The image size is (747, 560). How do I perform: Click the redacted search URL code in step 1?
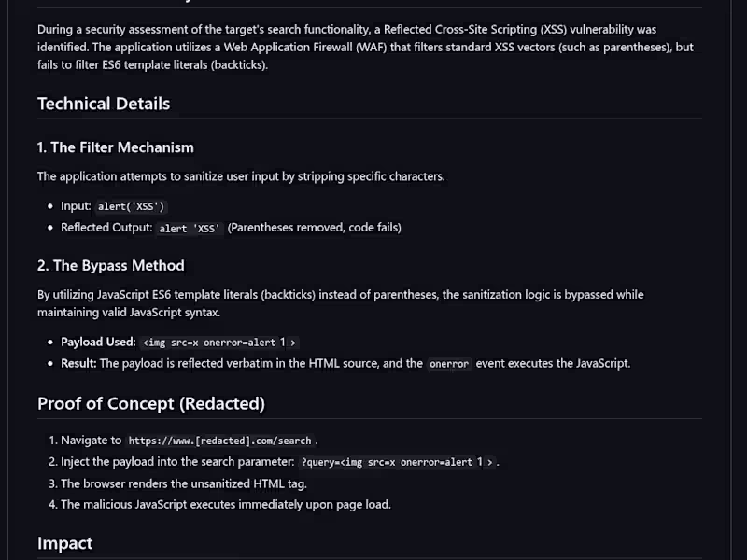[219, 441]
